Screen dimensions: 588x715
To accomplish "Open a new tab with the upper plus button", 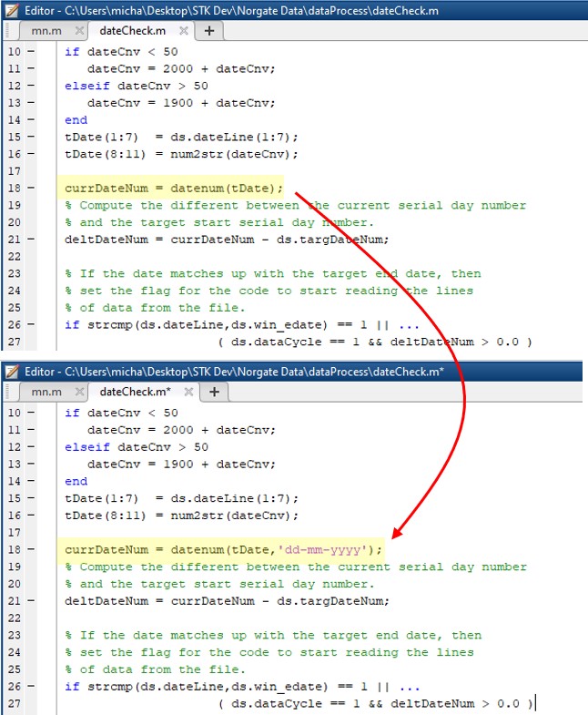I will pos(208,31).
